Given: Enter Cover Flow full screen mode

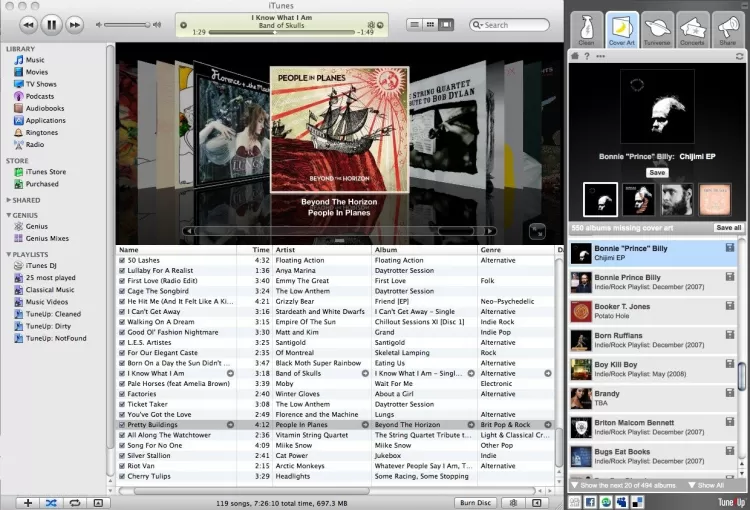Looking at the screenshot, I should click(537, 232).
